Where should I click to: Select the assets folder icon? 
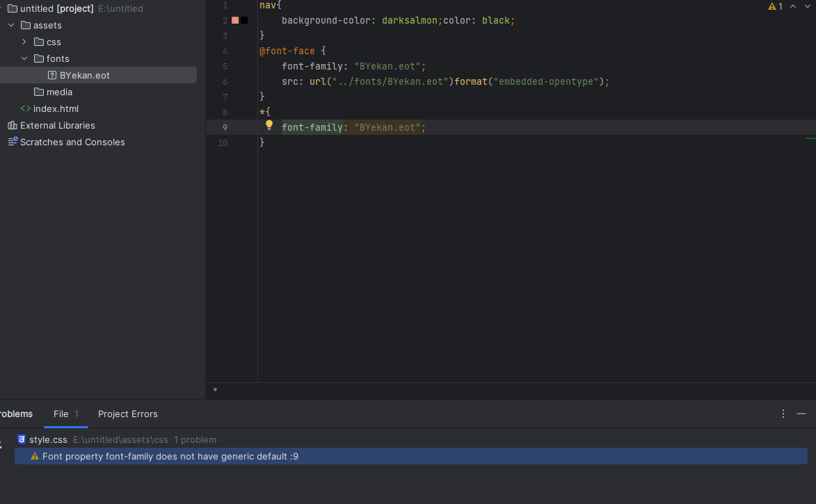26,25
